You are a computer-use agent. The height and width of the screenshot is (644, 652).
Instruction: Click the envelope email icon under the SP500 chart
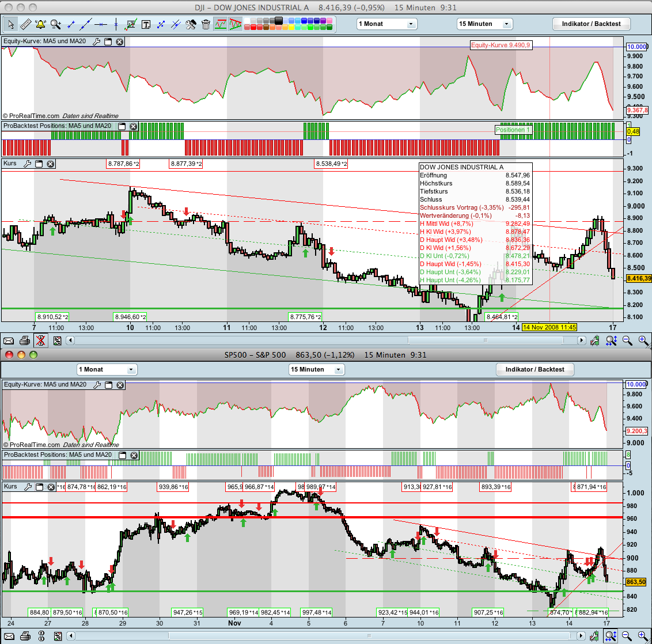tap(8, 636)
